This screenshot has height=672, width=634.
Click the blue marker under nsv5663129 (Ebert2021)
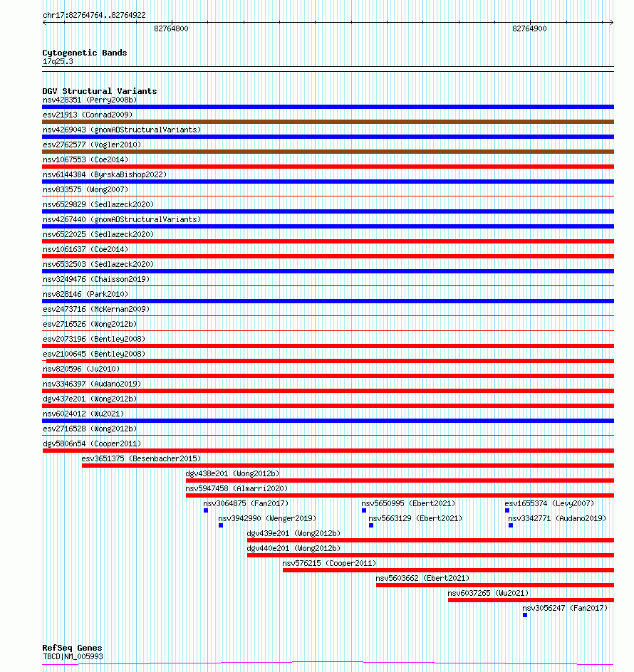(371, 525)
